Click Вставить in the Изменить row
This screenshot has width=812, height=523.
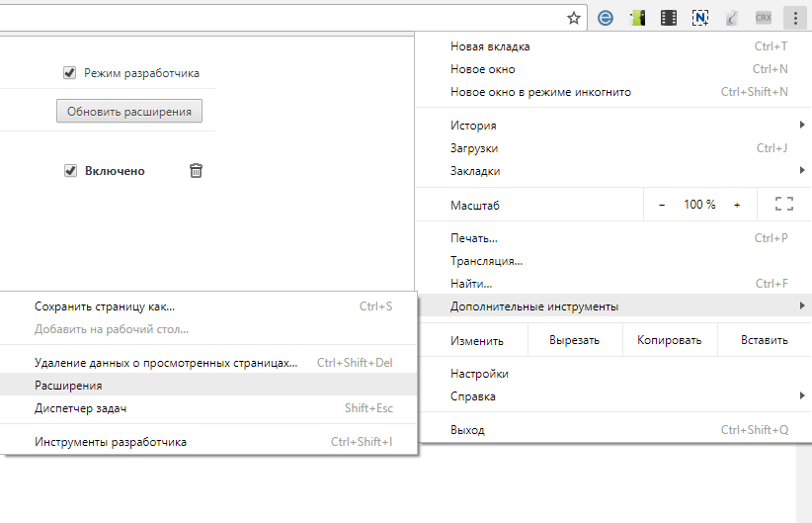tap(765, 340)
